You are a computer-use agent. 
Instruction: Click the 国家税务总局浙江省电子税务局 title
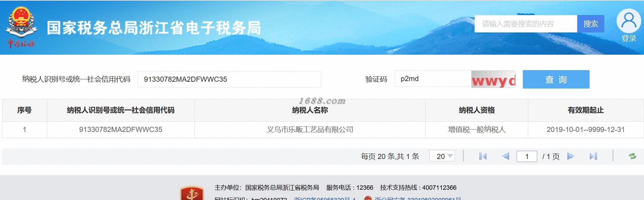[x=154, y=28]
